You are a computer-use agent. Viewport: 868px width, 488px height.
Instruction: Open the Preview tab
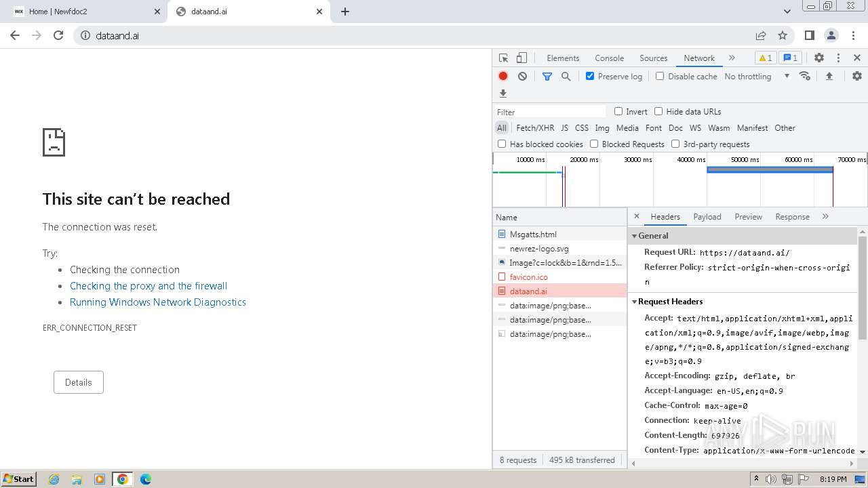click(x=749, y=217)
